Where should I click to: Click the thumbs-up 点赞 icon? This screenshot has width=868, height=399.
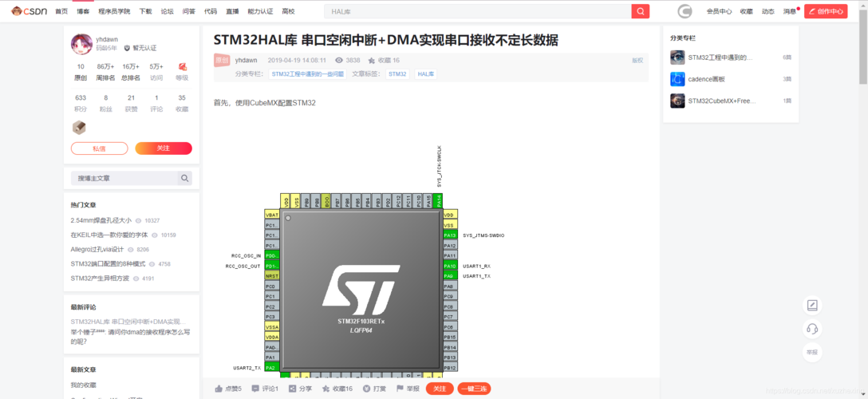[219, 389]
